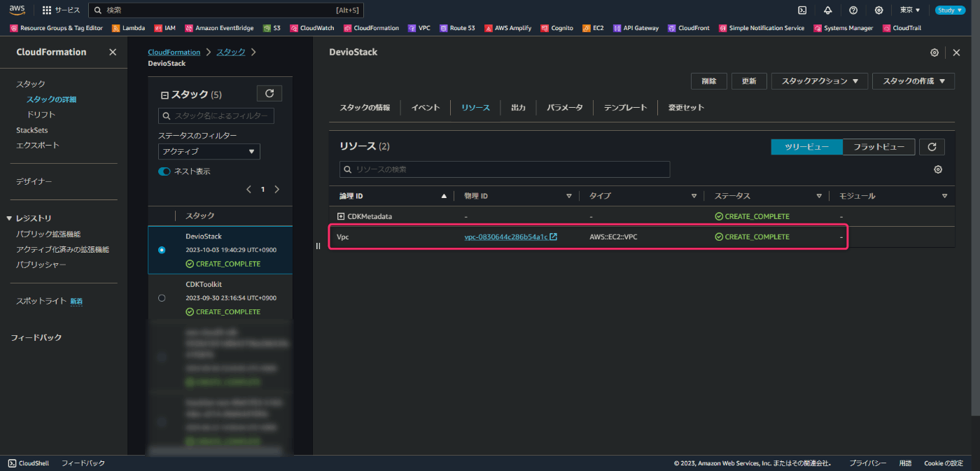Screen dimensions: 980x471
Task: Open CloudShell from the top bar icon
Action: tap(802, 10)
